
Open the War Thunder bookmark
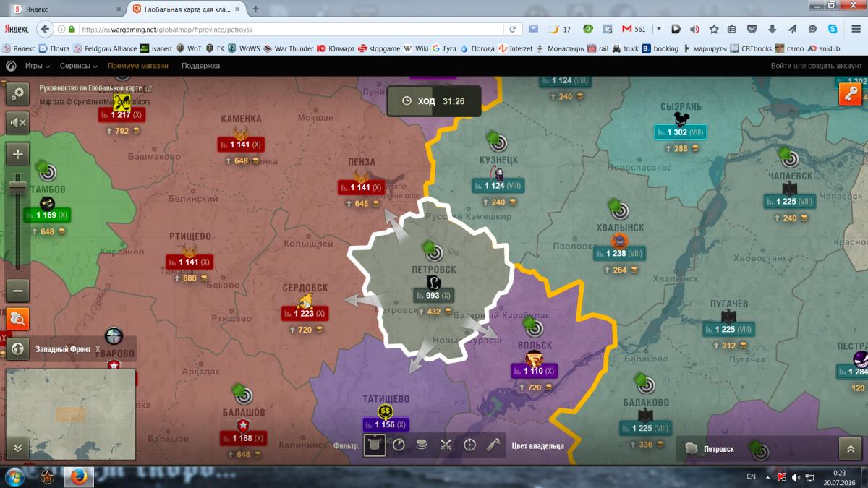pos(288,48)
